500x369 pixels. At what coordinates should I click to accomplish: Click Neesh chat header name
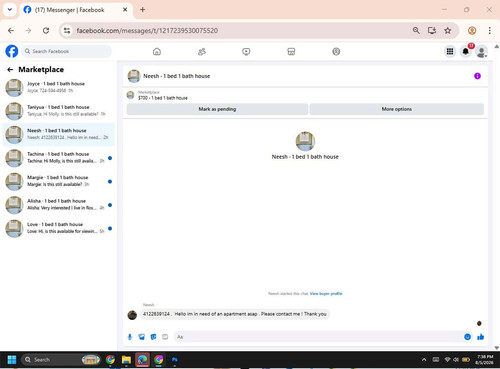(177, 76)
